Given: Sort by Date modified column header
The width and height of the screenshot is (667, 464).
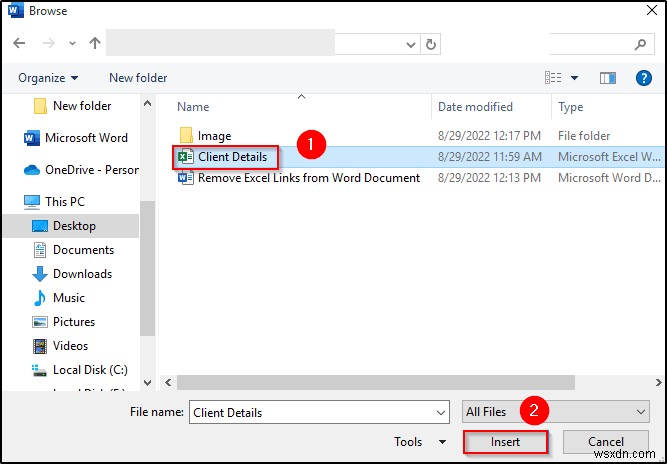Looking at the screenshot, I should click(475, 107).
